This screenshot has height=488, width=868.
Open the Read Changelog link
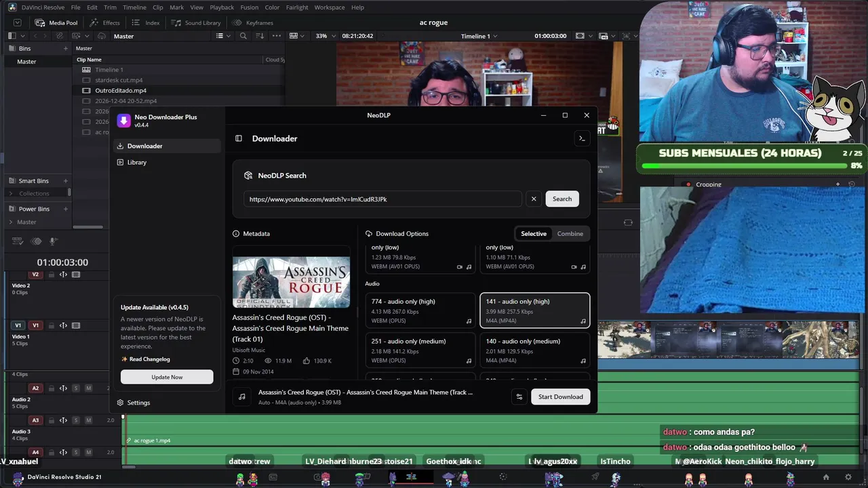click(x=145, y=359)
